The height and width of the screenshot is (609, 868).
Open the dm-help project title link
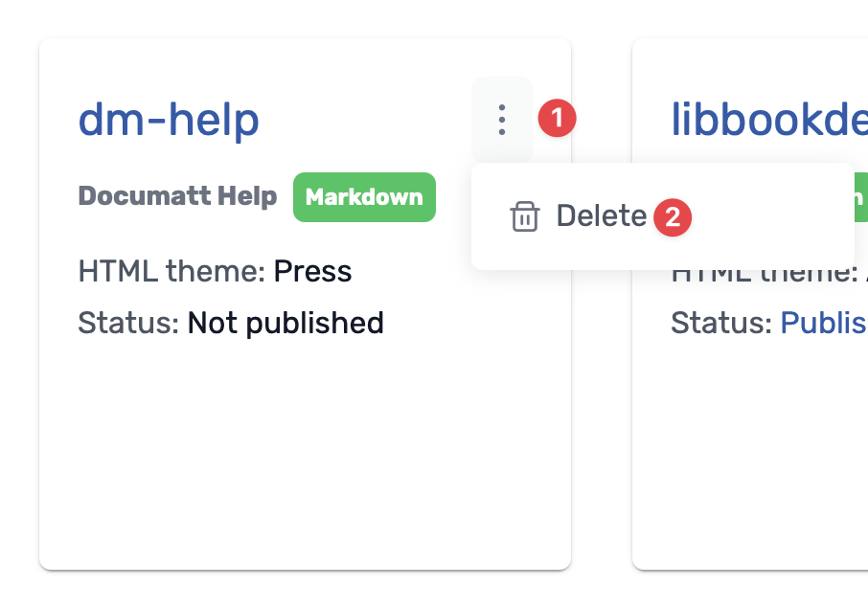tap(169, 120)
